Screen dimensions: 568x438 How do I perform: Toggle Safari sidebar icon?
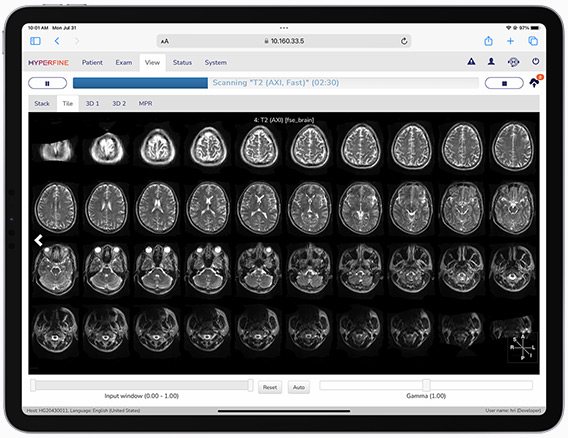click(x=35, y=41)
